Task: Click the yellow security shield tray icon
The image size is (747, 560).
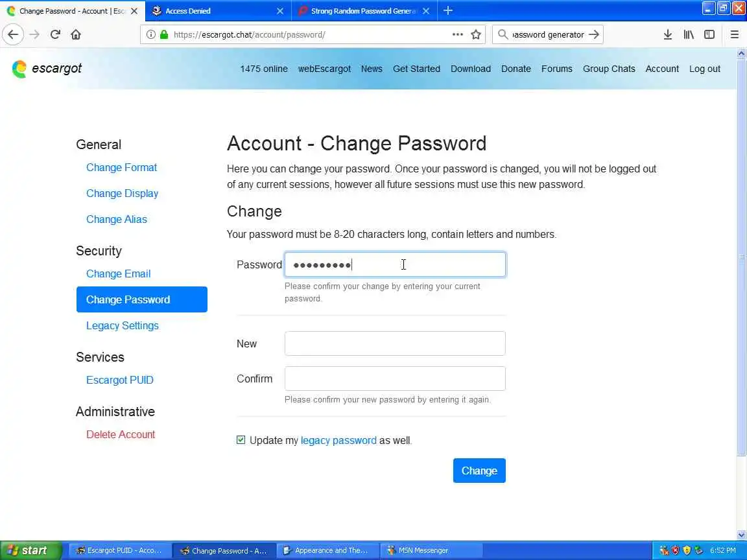Action: click(x=687, y=550)
